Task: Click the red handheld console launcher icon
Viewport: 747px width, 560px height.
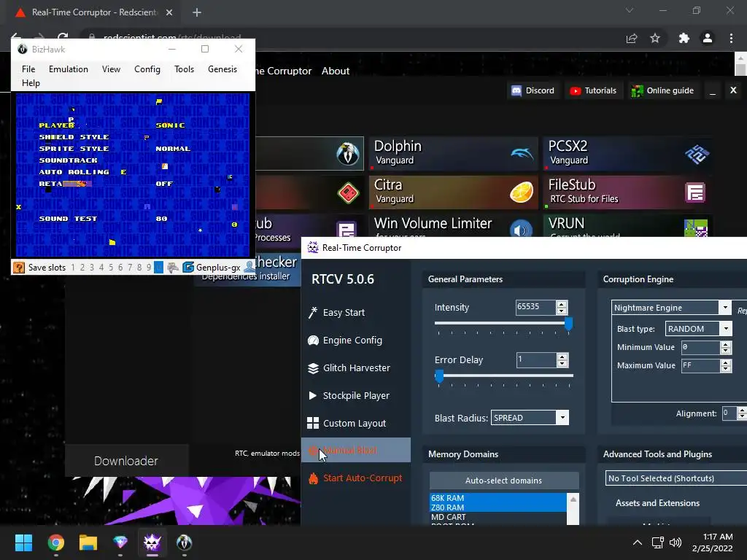Action: point(348,192)
